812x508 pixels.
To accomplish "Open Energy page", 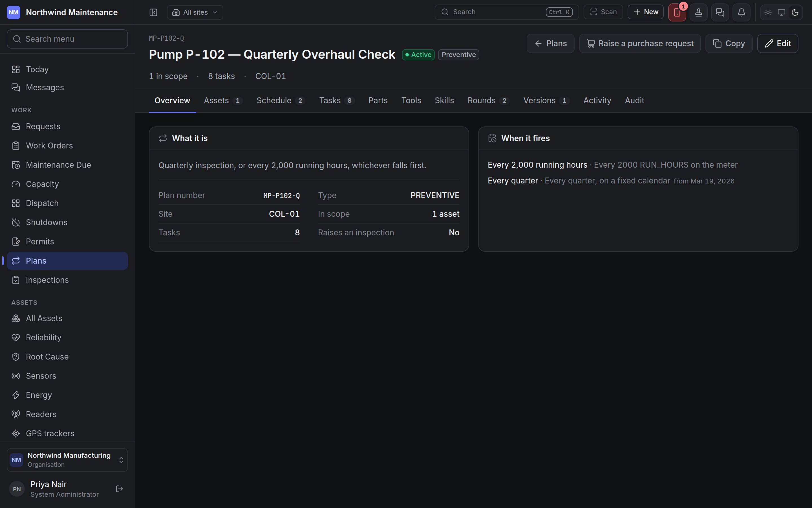I will tap(67, 395).
